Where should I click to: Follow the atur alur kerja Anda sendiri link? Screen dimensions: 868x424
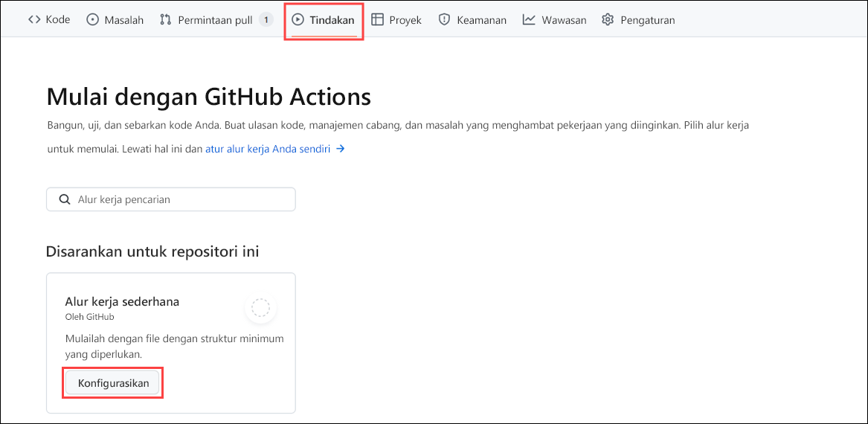pos(275,149)
